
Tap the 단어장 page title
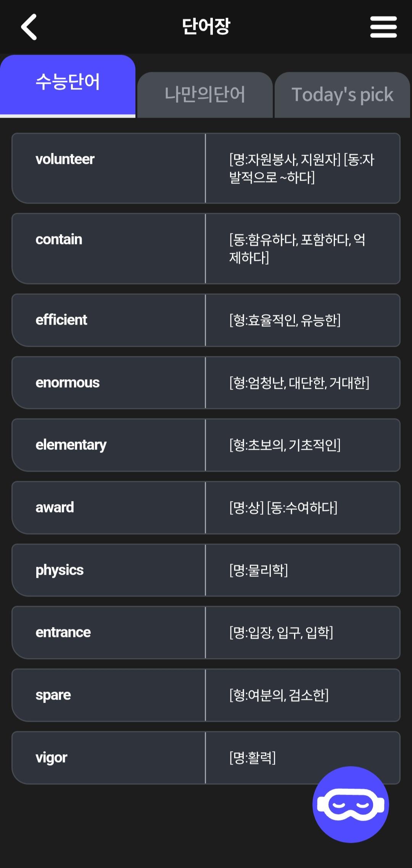click(206, 27)
